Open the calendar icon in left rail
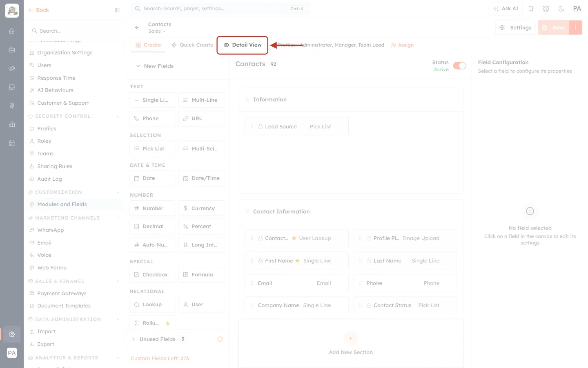 (x=12, y=143)
